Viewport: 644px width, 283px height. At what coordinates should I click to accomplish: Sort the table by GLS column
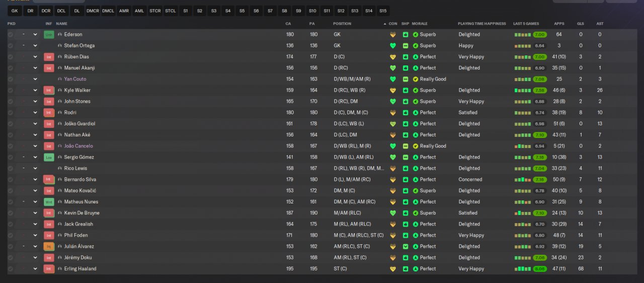pyautogui.click(x=581, y=24)
